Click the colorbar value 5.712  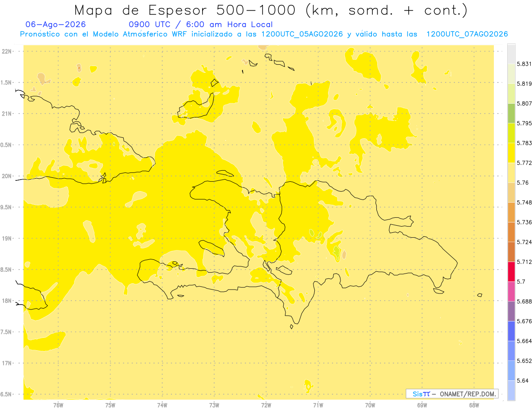click(x=524, y=262)
